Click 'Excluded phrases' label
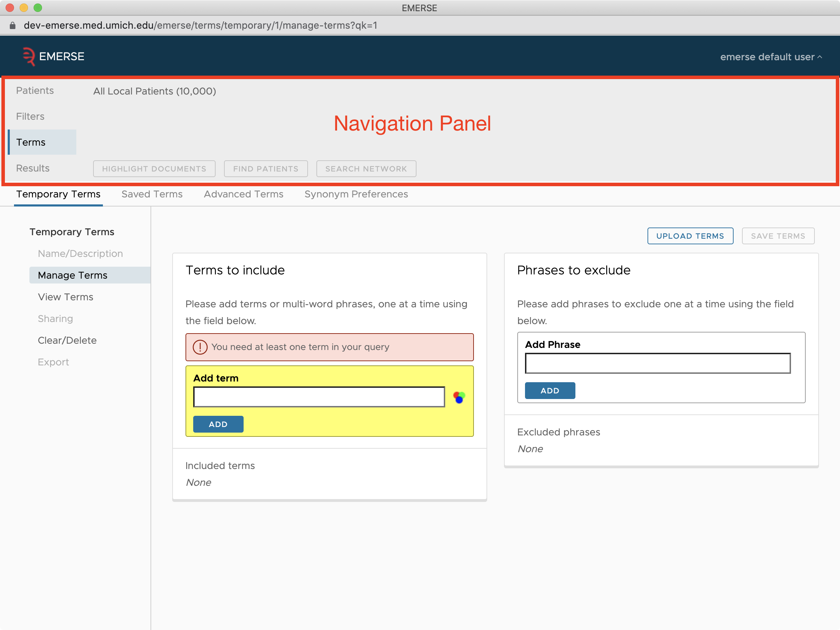Screen dimensions: 840x630 click(x=558, y=432)
